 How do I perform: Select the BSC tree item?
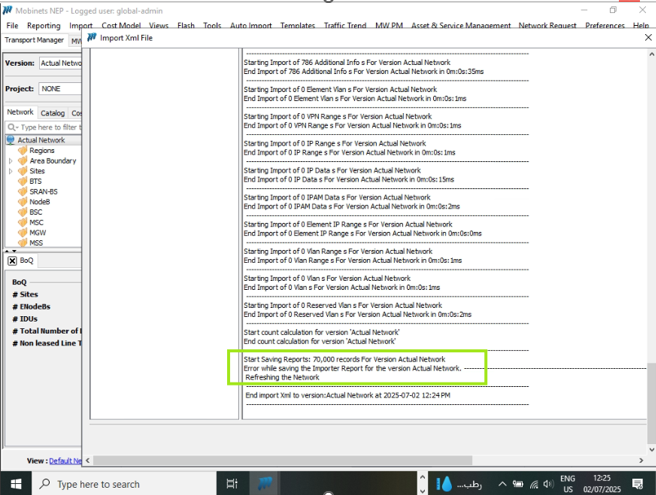(x=36, y=212)
